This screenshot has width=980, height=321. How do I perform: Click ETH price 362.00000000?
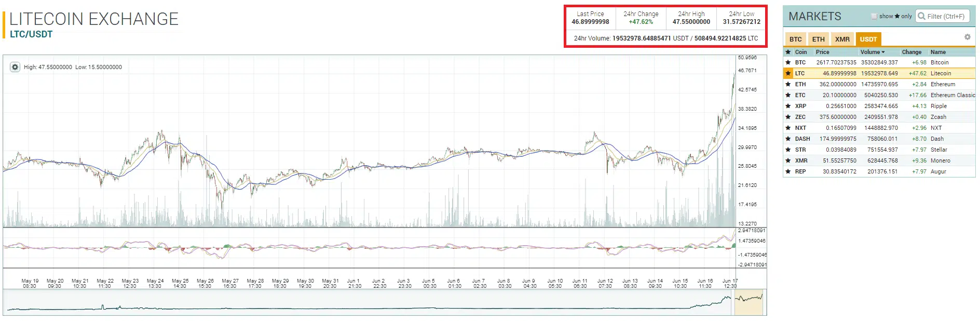[838, 84]
